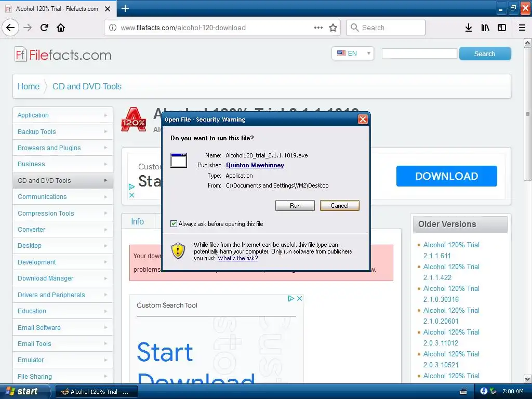This screenshot has width=532, height=399.
Task: Open a new tab with plus icon
Action: click(125, 8)
